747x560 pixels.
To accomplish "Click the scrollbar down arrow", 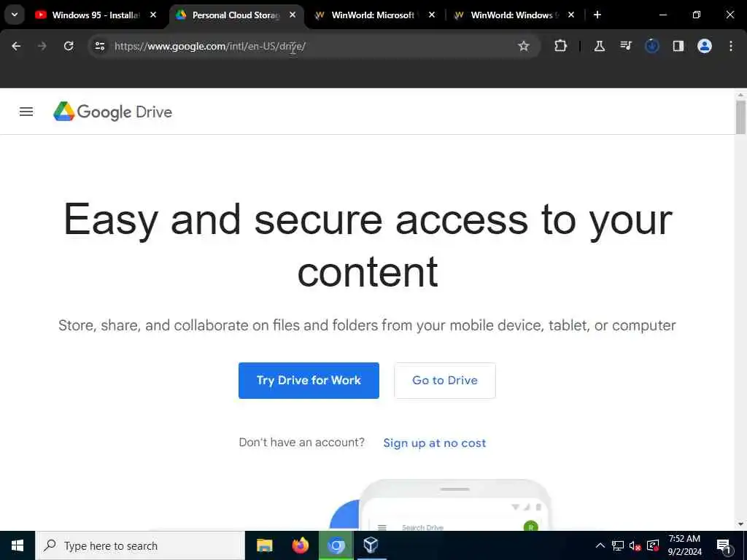I will click(x=740, y=524).
